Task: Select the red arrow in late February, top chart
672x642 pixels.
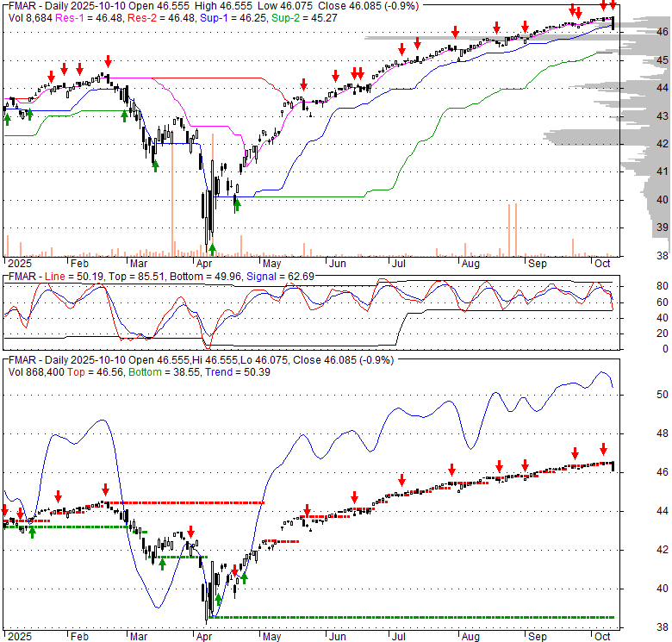Action: pyautogui.click(x=108, y=61)
